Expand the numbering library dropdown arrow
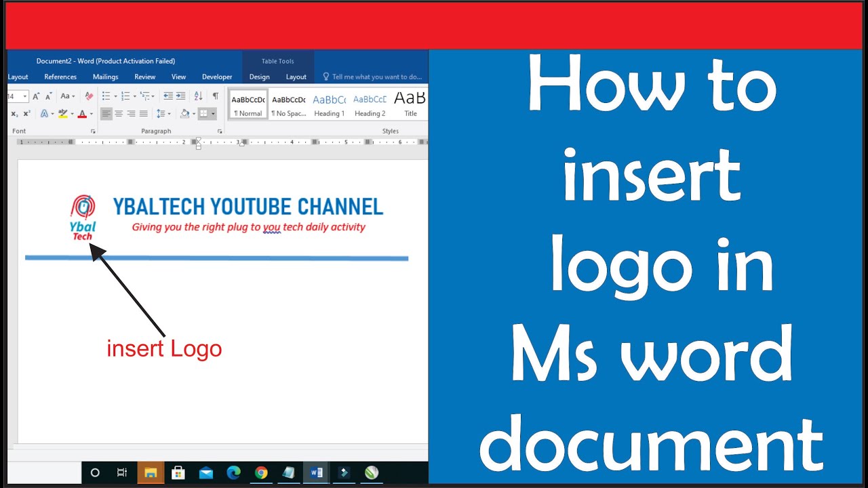 (x=134, y=96)
